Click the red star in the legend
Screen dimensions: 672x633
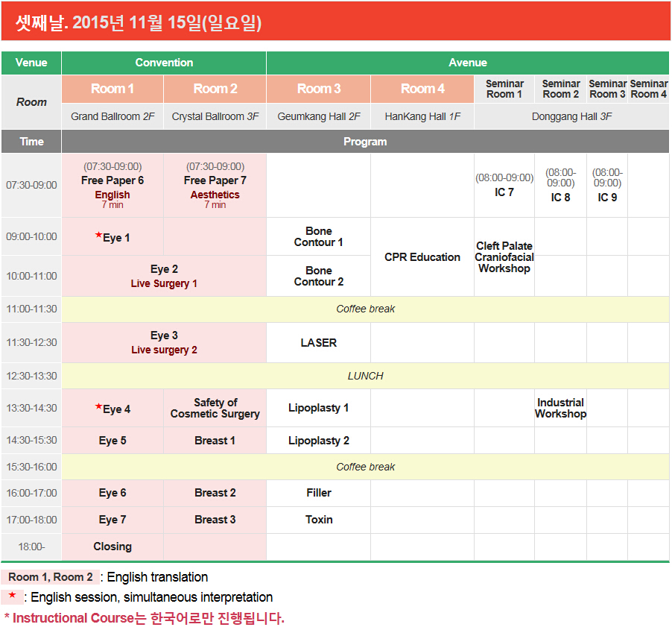coord(12,595)
